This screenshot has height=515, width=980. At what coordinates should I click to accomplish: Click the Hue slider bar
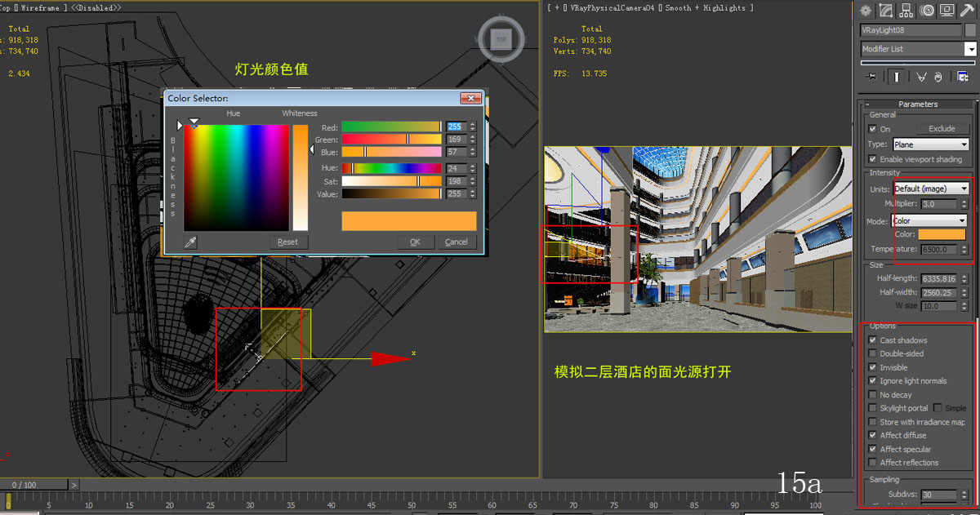point(392,168)
